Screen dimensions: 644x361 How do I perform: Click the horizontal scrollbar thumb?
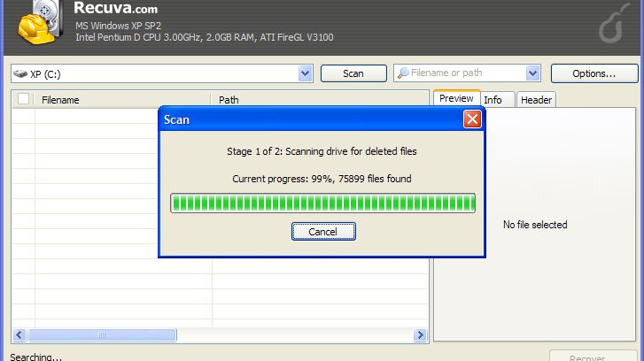[x=102, y=334]
